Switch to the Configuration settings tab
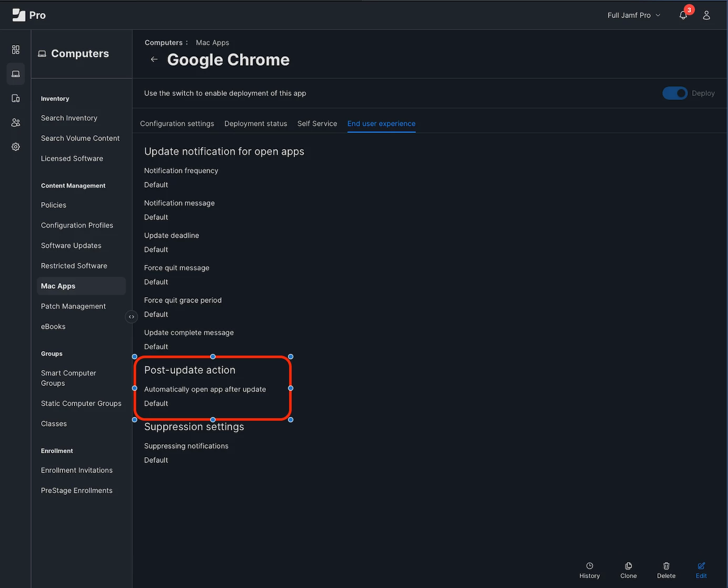Viewport: 728px width, 588px height. click(x=177, y=124)
